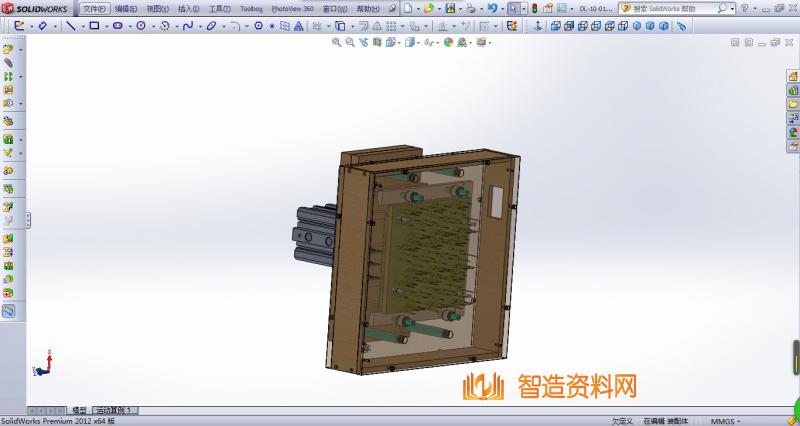800x426 pixels.
Task: Click the Edit Appearance color sphere icon
Action: coord(449,42)
